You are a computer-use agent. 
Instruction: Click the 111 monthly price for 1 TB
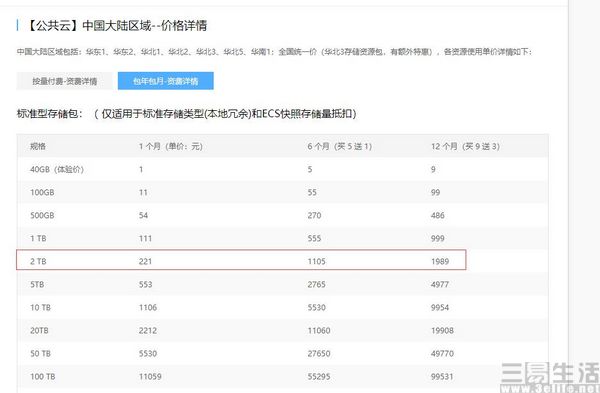click(x=145, y=238)
